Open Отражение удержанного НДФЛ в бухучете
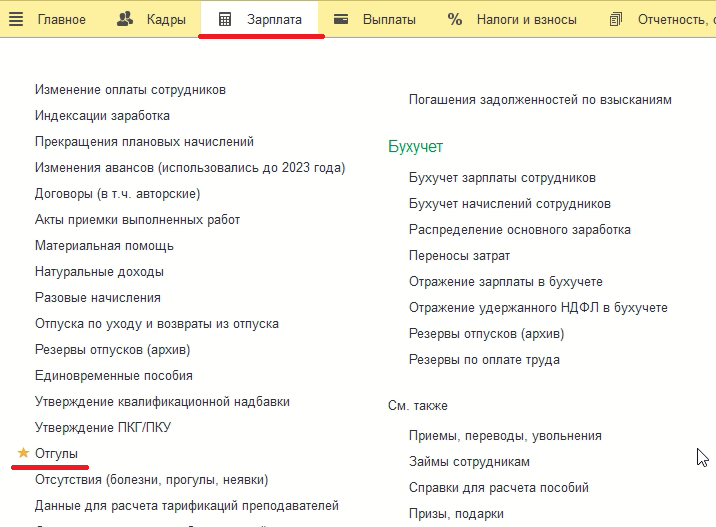The width and height of the screenshot is (716, 527). [x=538, y=308]
